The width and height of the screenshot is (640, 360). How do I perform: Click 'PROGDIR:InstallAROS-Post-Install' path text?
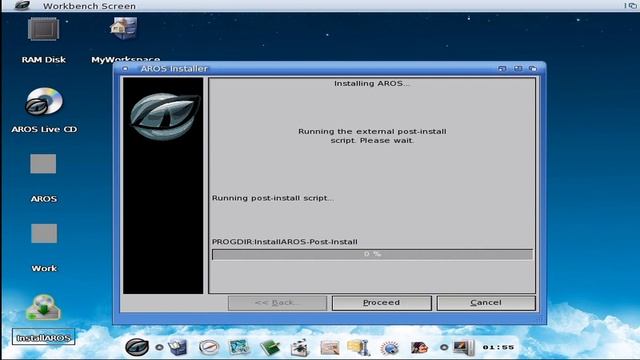(x=284, y=242)
